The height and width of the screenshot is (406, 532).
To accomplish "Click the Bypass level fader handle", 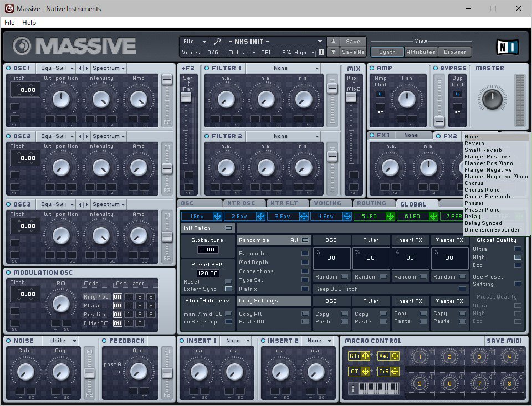I will 439,121.
